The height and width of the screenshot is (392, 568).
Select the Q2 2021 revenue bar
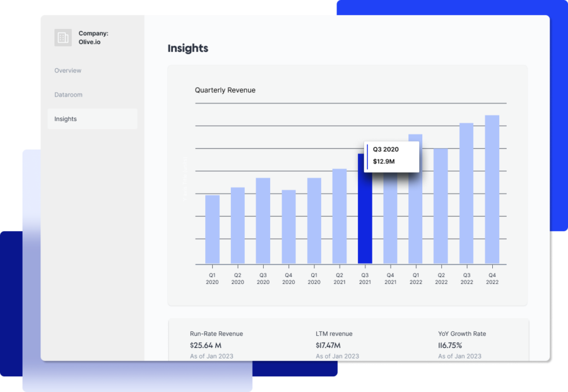340,216
